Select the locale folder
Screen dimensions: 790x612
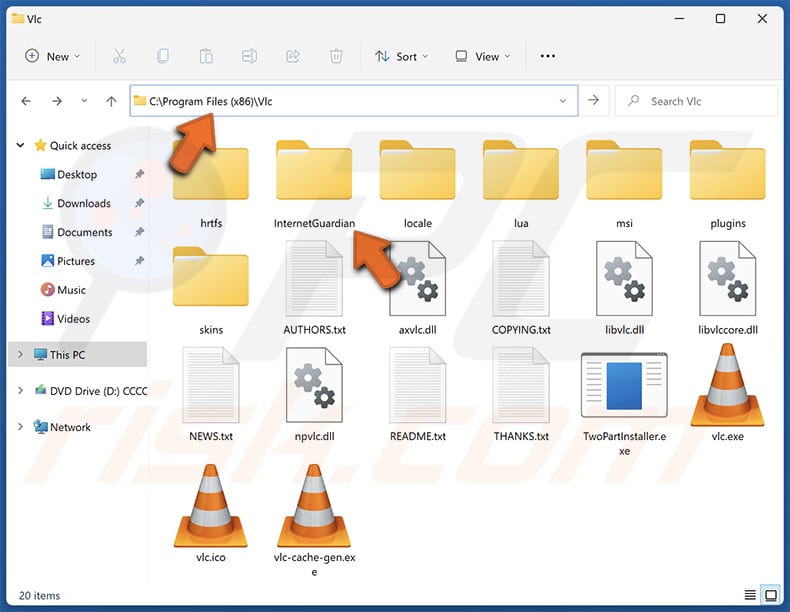coord(418,184)
